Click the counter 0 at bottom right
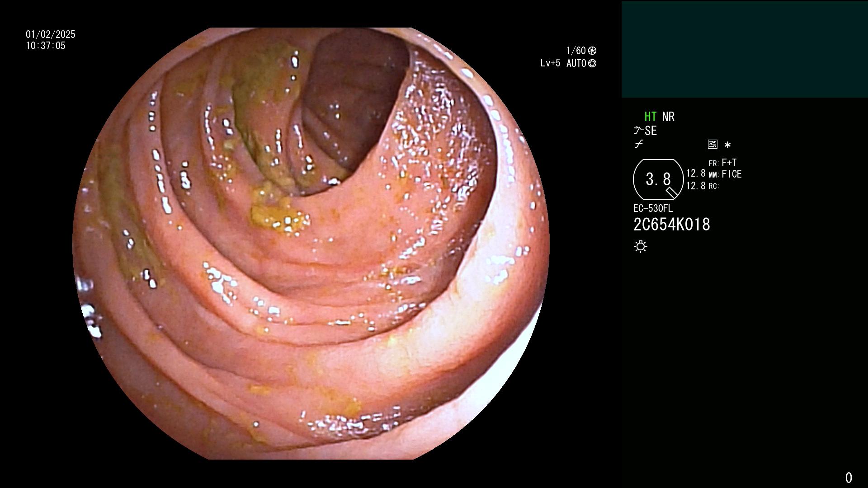The width and height of the screenshot is (868, 488). (x=849, y=478)
